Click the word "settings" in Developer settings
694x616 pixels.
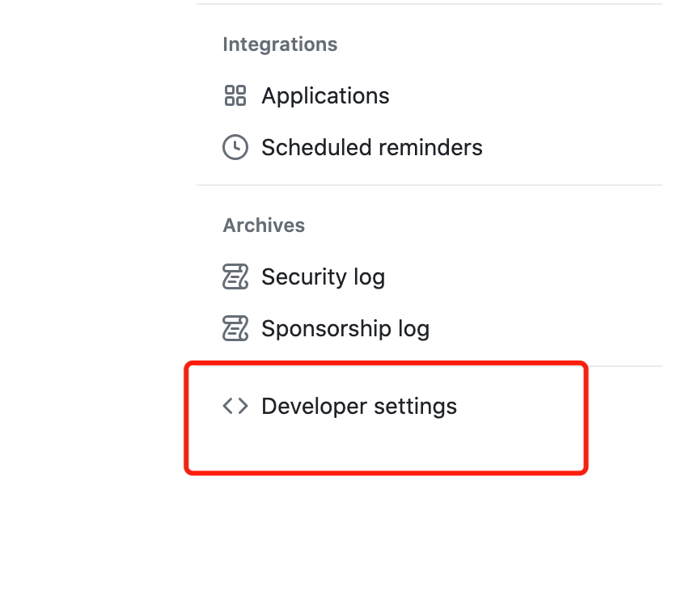tap(415, 406)
